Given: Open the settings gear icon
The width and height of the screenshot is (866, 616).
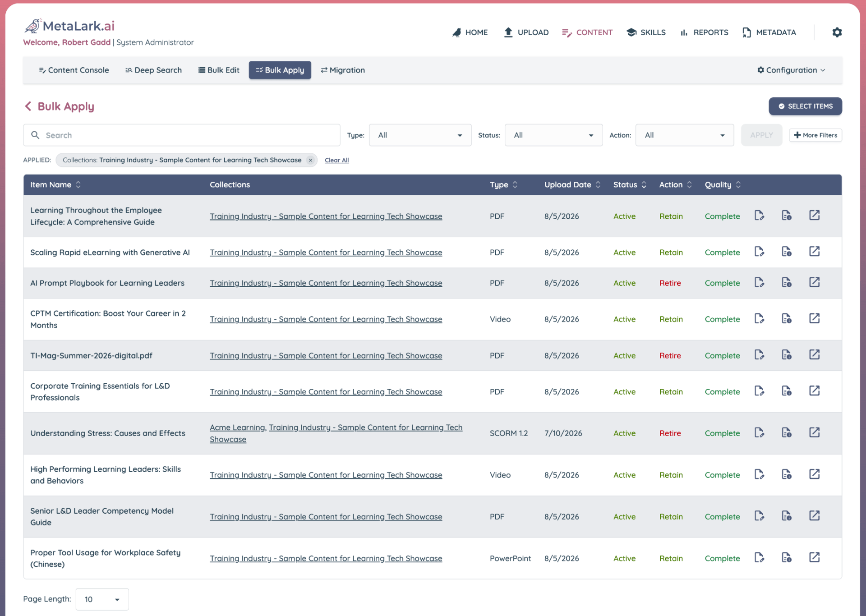Looking at the screenshot, I should pos(837,32).
